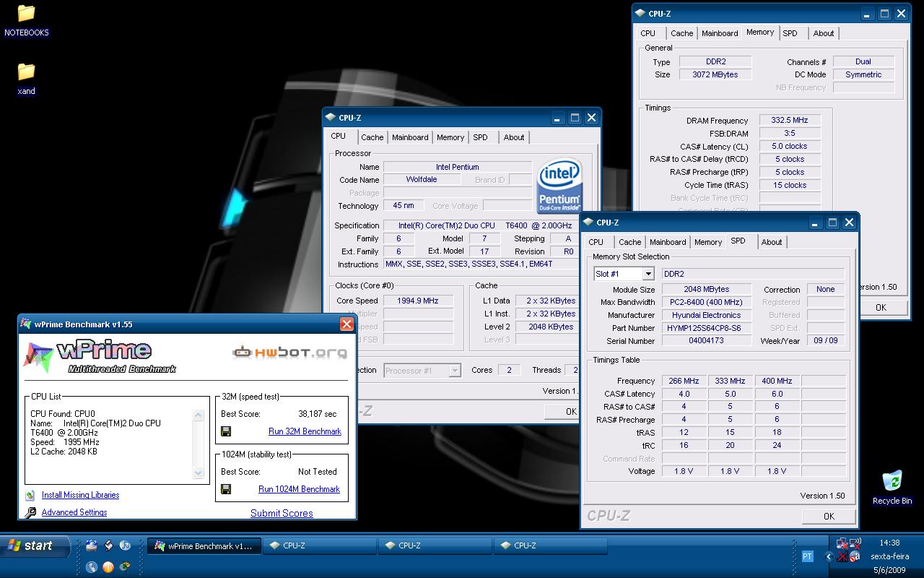This screenshot has width=924, height=578.
Task: Click Run 32M Benchmark link
Action: [x=305, y=431]
